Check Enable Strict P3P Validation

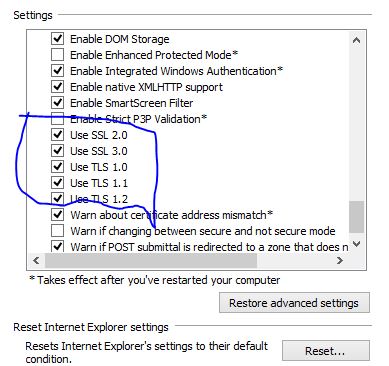pyautogui.click(x=58, y=119)
